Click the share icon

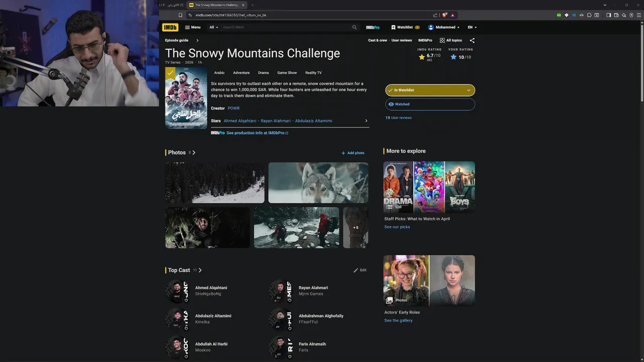point(472,40)
